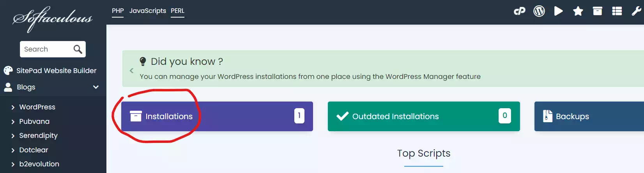This screenshot has width=644, height=173.
Task: Switch to the JavaScripts tab
Action: pos(148,11)
